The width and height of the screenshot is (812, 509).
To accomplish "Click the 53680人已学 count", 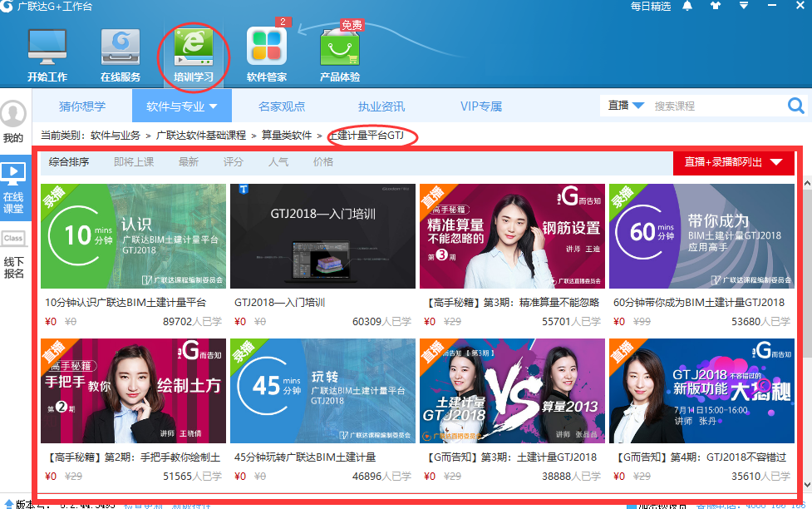I will pyautogui.click(x=760, y=321).
